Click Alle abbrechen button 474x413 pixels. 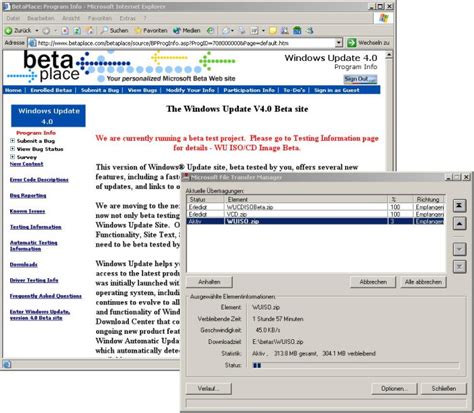pos(423,282)
